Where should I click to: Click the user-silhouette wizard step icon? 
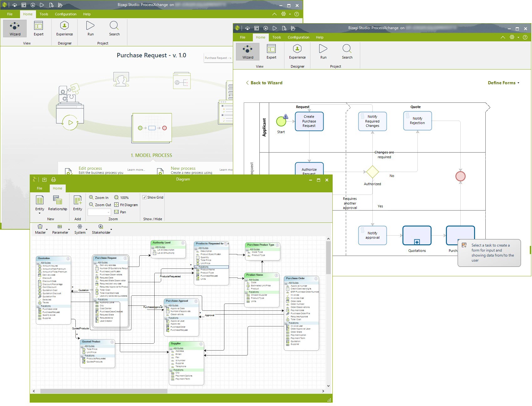(x=121, y=80)
